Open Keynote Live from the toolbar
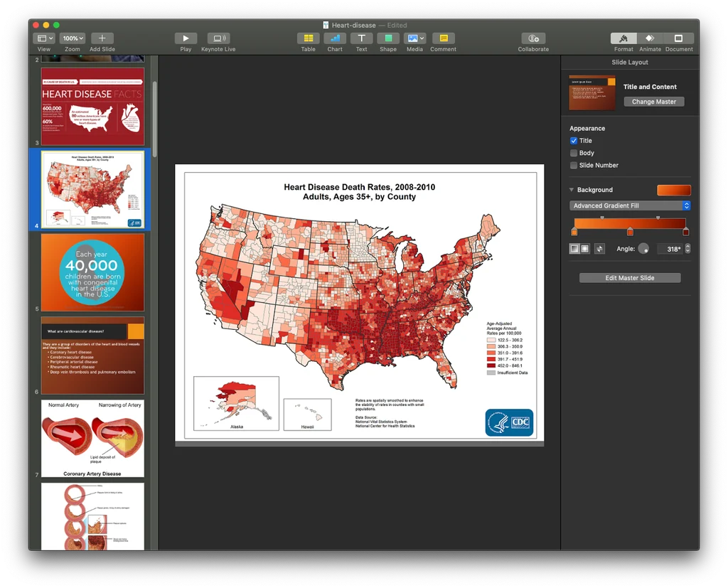Viewport: 728px width, 588px height. point(218,38)
